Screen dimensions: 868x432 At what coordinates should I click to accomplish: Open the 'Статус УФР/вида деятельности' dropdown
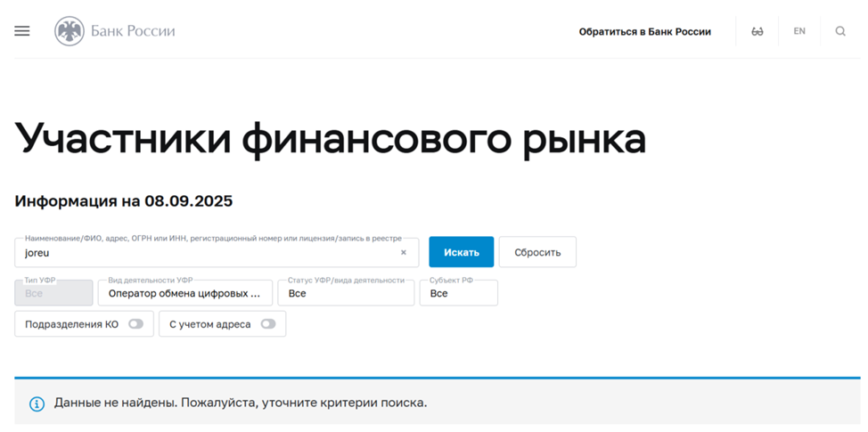346,293
